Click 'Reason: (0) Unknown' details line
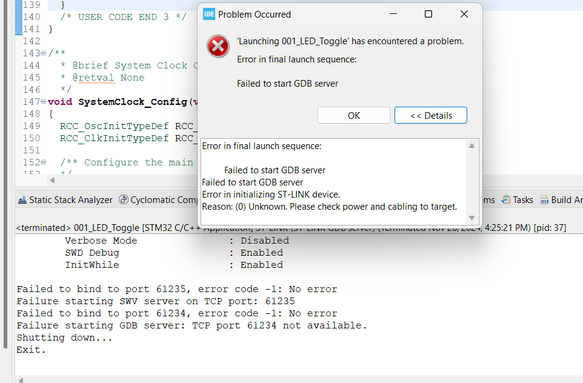This screenshot has width=583, height=383. (329, 207)
